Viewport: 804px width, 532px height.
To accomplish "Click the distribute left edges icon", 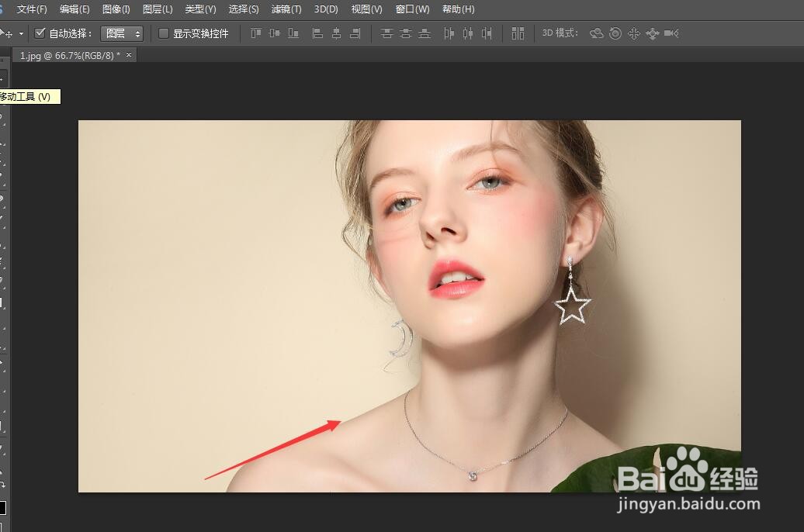I will [x=449, y=33].
